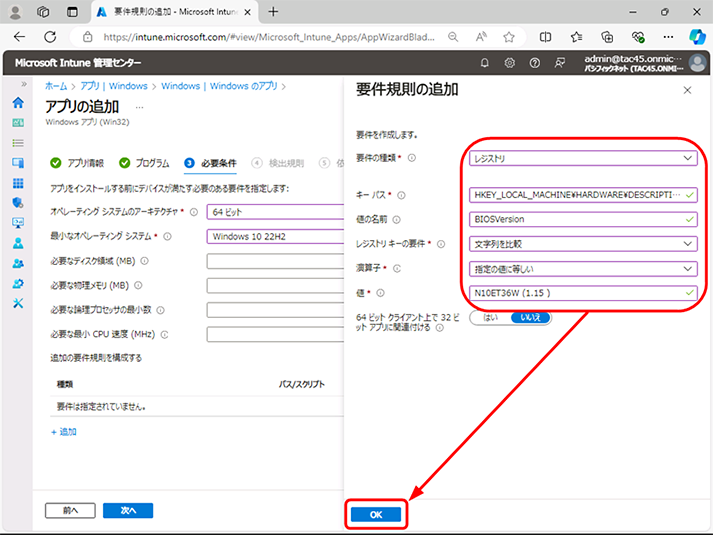Viewport: 713px width, 535px height.
Task: Open Troubleshooting tools icon in sidebar
Action: pyautogui.click(x=18, y=303)
